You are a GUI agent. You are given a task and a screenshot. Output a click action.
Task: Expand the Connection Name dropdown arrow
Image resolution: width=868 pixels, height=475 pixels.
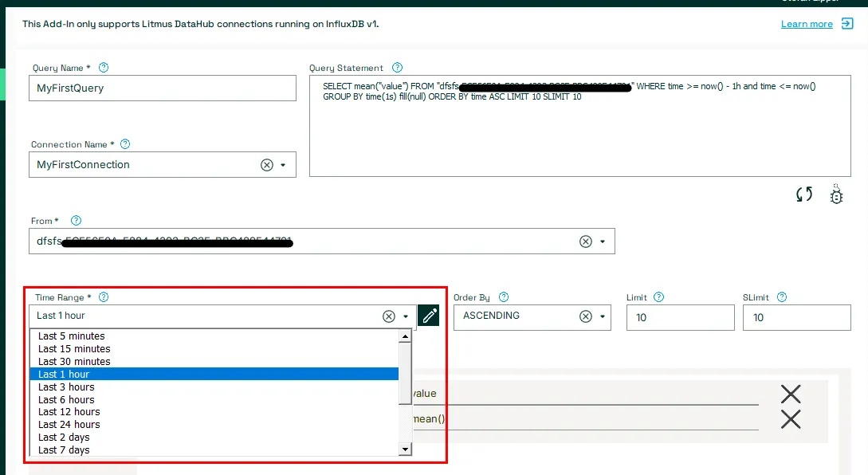[283, 165]
